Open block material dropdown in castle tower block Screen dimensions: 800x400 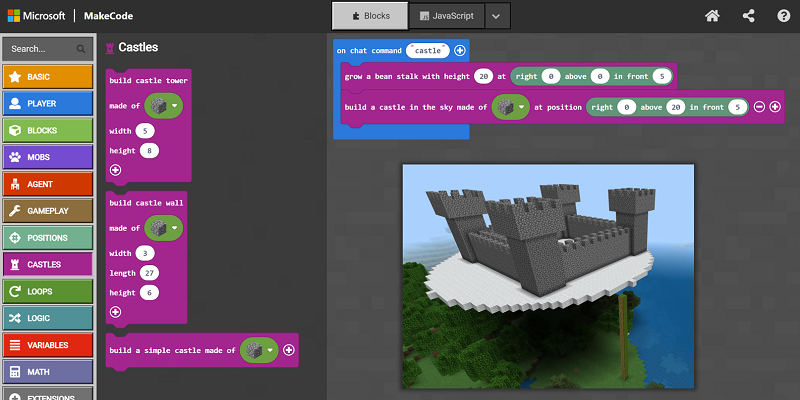163,106
